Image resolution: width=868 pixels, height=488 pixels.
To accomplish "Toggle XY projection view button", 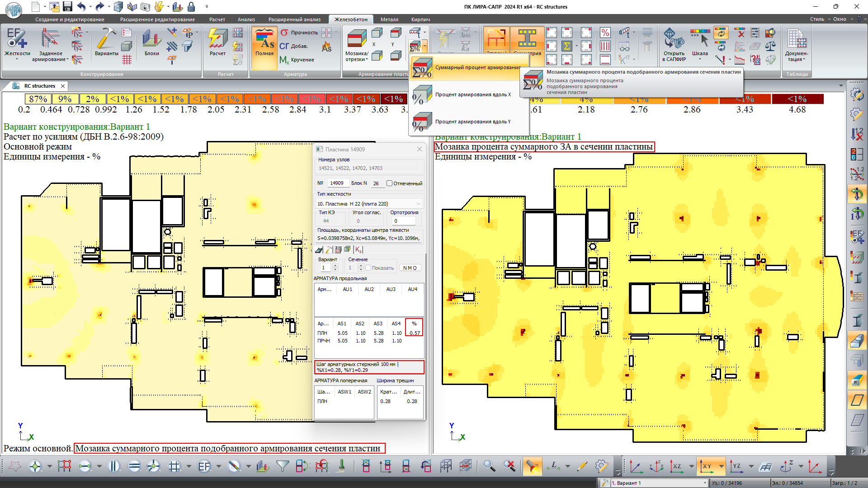I will pos(707,466).
